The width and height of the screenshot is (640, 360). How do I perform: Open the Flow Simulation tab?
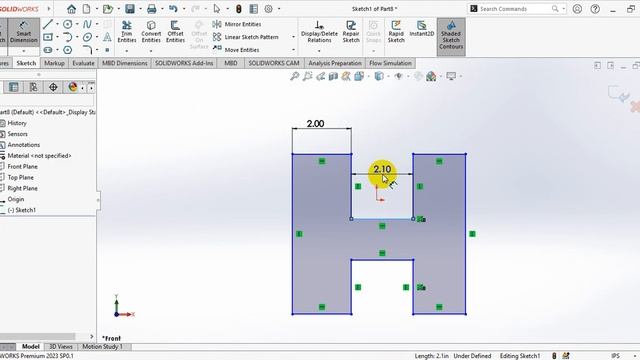point(390,63)
